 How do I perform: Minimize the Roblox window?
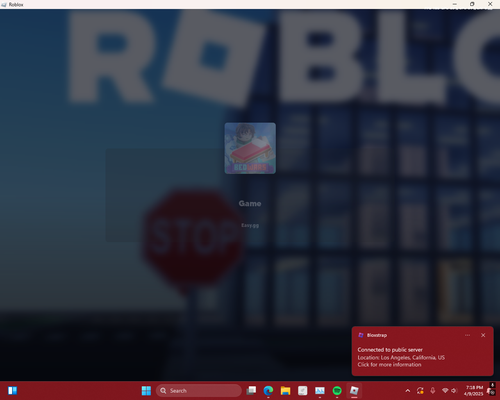coord(455,4)
